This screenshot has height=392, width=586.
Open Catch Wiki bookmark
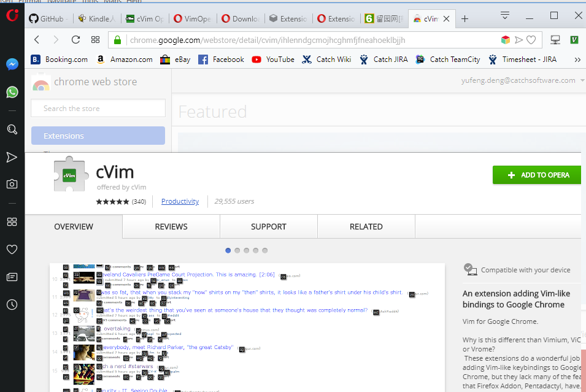coord(326,60)
